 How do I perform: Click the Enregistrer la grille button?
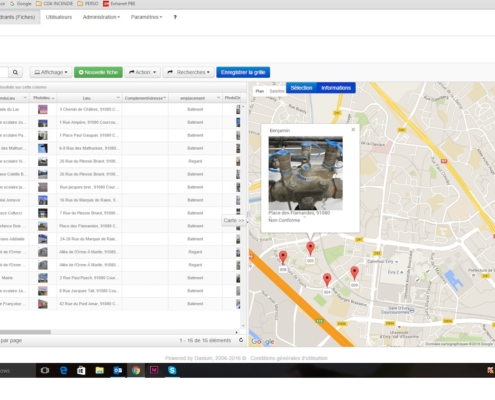(243, 72)
